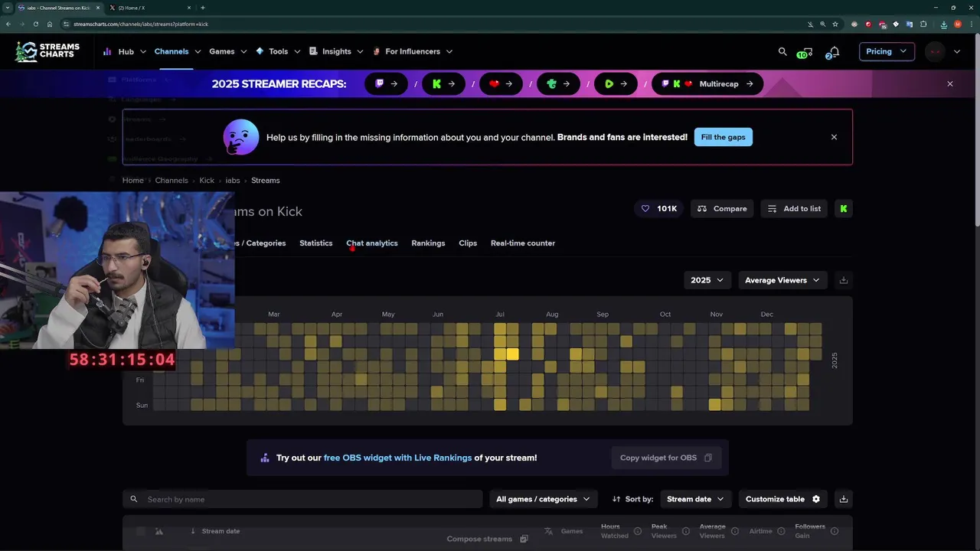The height and width of the screenshot is (551, 980).
Task: Expand the Games navigation menu
Action: [x=228, y=51]
